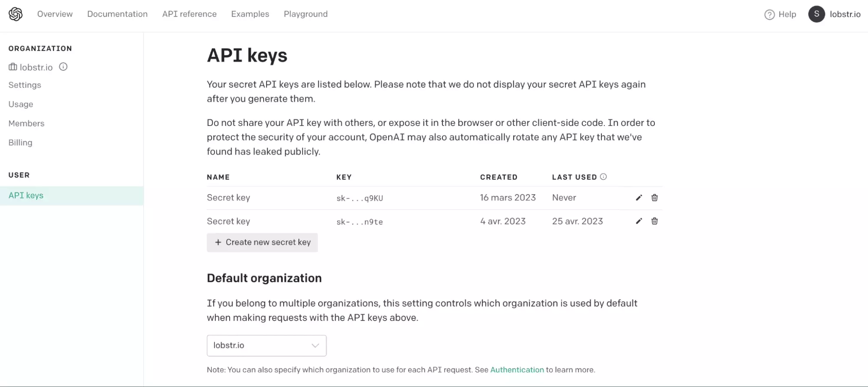Open the lobstr.io account menu
868x387 pixels.
845,14
